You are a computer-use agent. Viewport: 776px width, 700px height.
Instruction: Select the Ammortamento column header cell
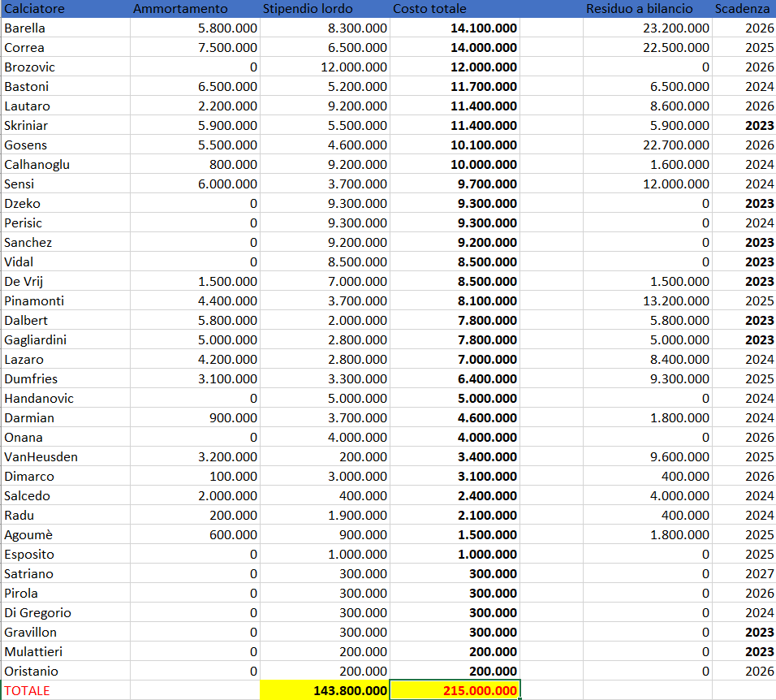(180, 9)
